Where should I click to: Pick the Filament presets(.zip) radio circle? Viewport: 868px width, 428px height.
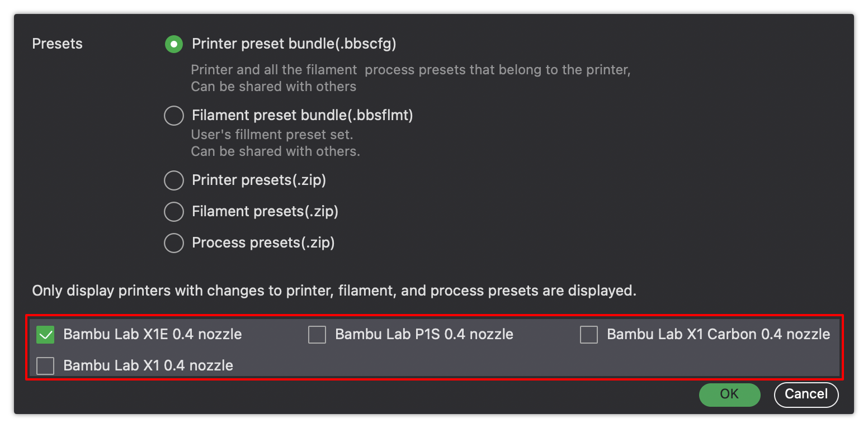(x=174, y=212)
